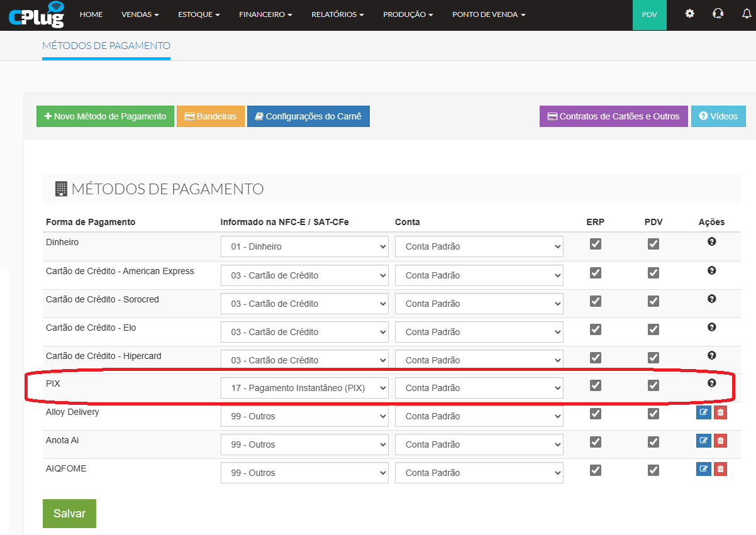756x535 pixels.
Task: Show help for Dinheiro payment
Action: point(712,241)
